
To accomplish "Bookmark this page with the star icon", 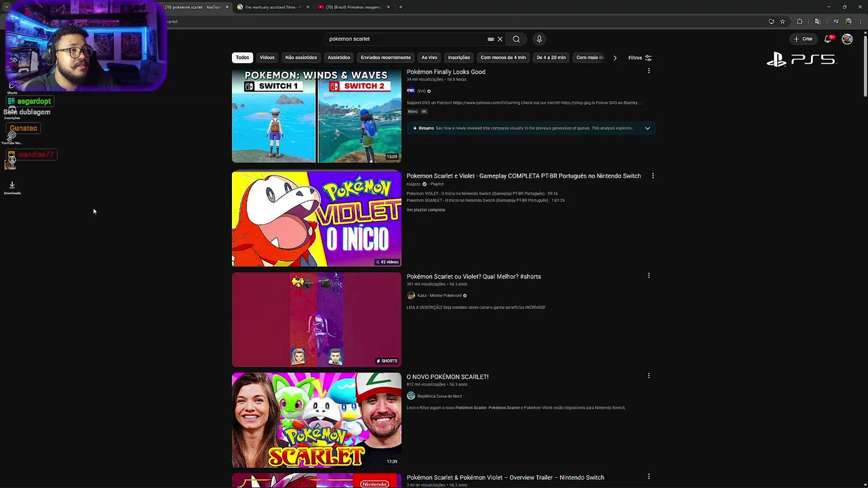I will (783, 21).
